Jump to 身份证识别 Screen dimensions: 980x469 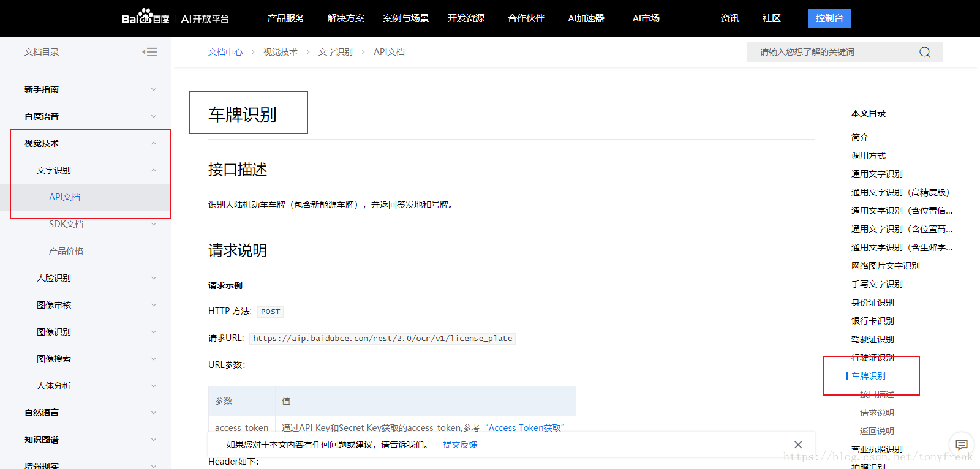(x=873, y=302)
